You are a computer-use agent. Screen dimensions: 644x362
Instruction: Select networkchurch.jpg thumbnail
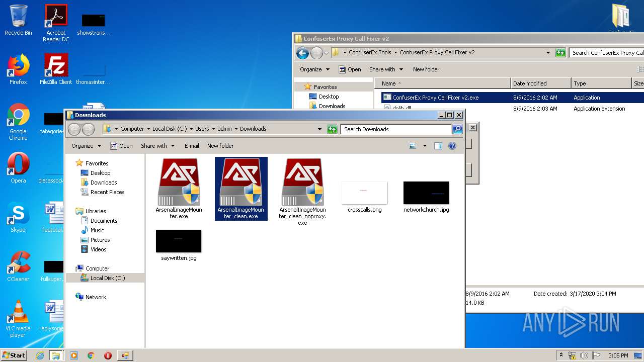[426, 197]
